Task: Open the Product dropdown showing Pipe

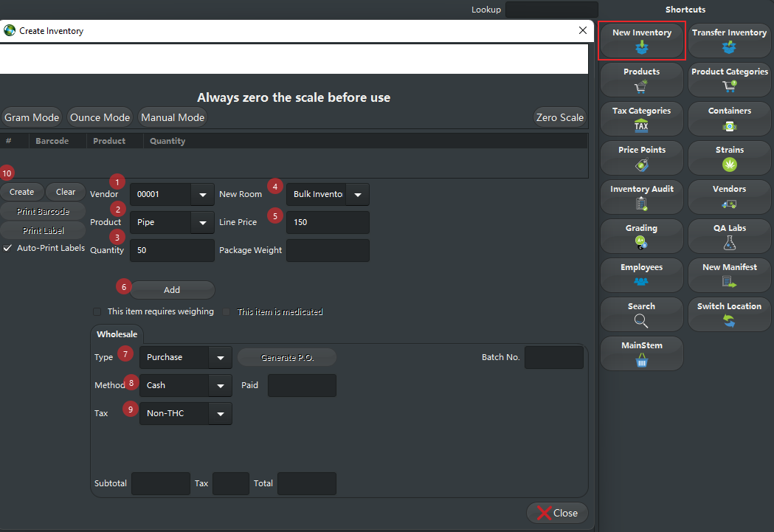Action: pos(202,222)
